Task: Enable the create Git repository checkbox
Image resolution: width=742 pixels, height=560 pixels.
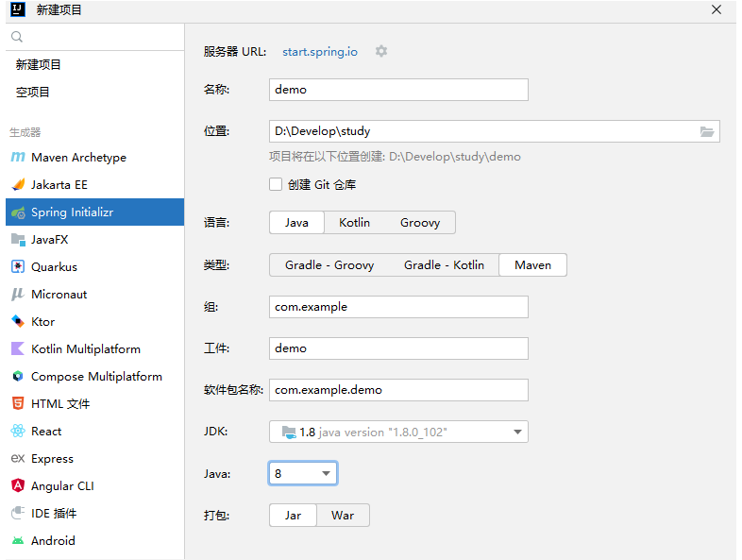Action: coord(276,185)
